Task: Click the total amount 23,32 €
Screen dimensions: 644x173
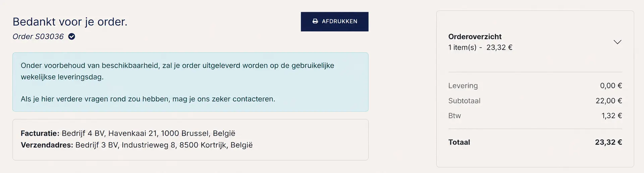Action: 608,142
